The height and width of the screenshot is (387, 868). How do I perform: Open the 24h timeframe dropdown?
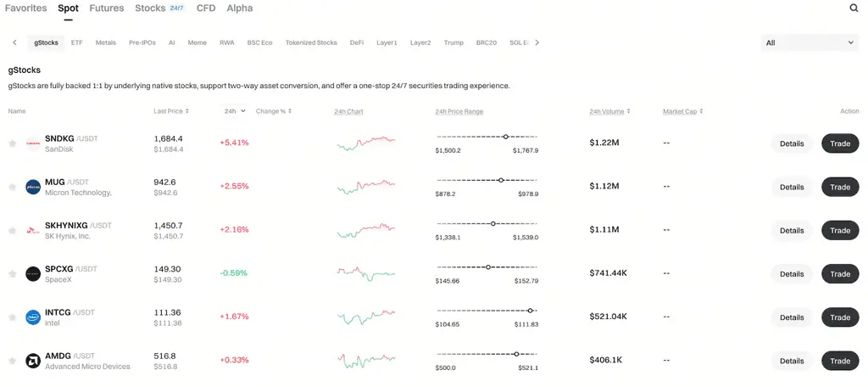coord(235,111)
